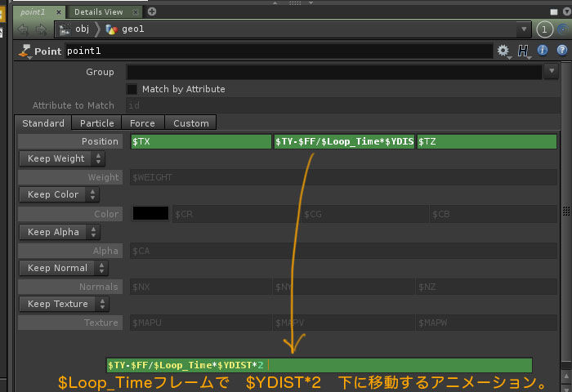The height and width of the screenshot is (392, 572).
Task: Switch to the Particle tab
Action: pos(96,123)
